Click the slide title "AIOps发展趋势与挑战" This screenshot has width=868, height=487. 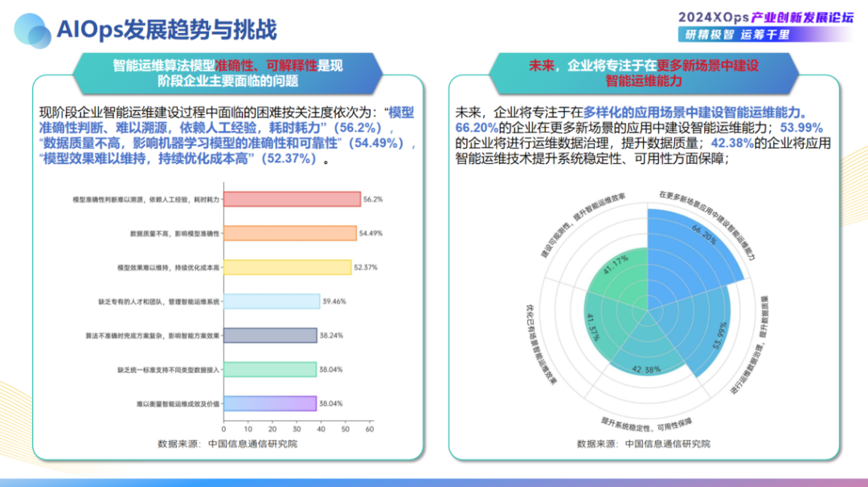(166, 30)
